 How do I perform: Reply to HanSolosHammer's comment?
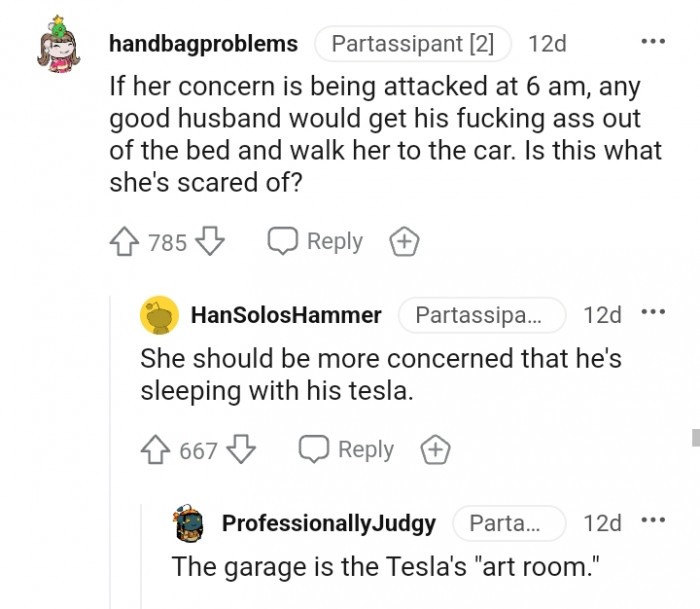347,450
